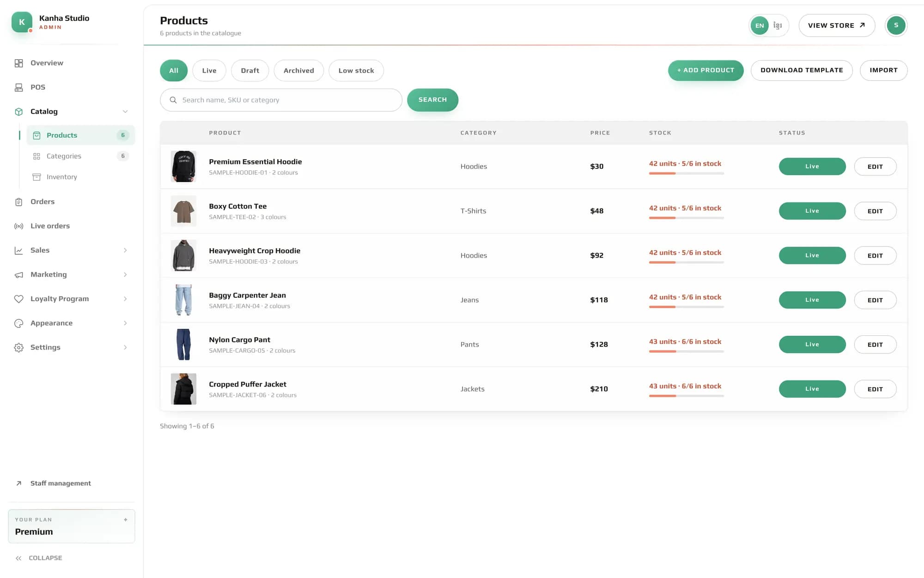Screen dimensions: 924x578
Task: Click the POS terminal icon
Action: click(18, 87)
